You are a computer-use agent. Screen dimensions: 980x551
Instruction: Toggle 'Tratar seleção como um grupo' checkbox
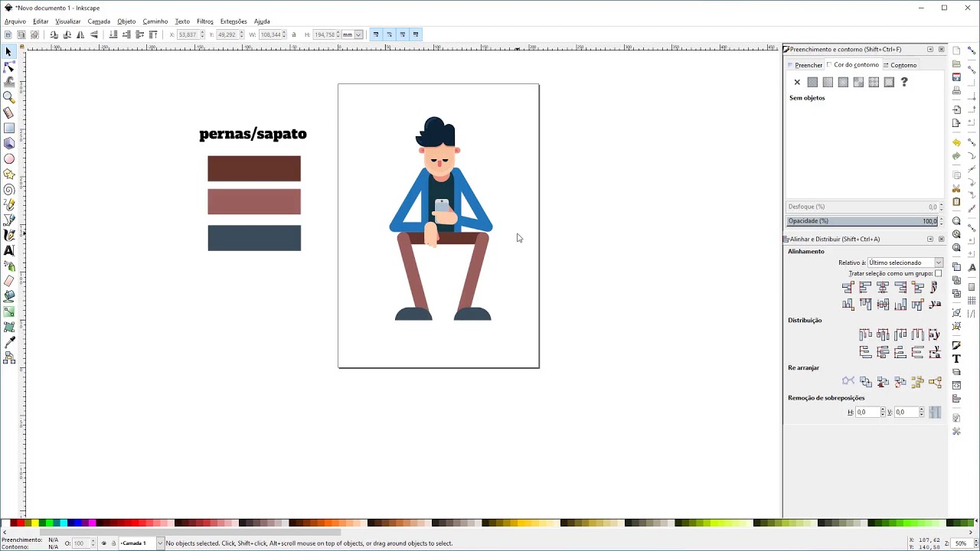939,273
